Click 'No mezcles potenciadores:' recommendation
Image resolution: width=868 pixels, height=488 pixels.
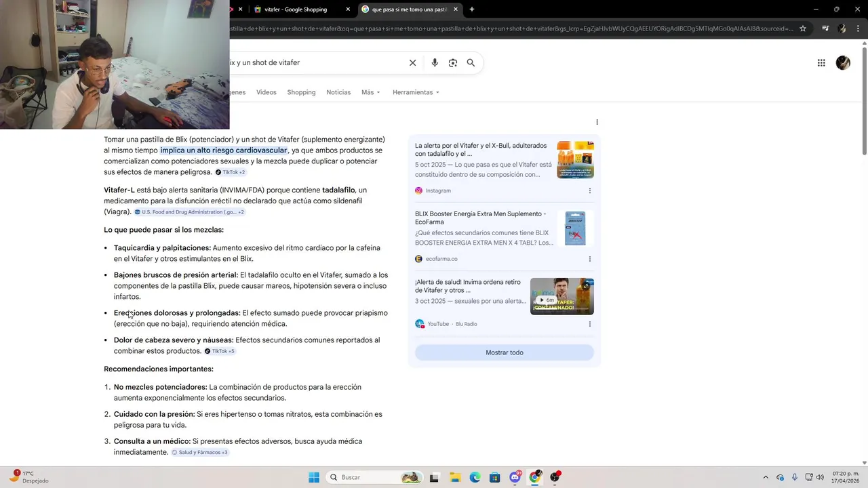coord(160,387)
